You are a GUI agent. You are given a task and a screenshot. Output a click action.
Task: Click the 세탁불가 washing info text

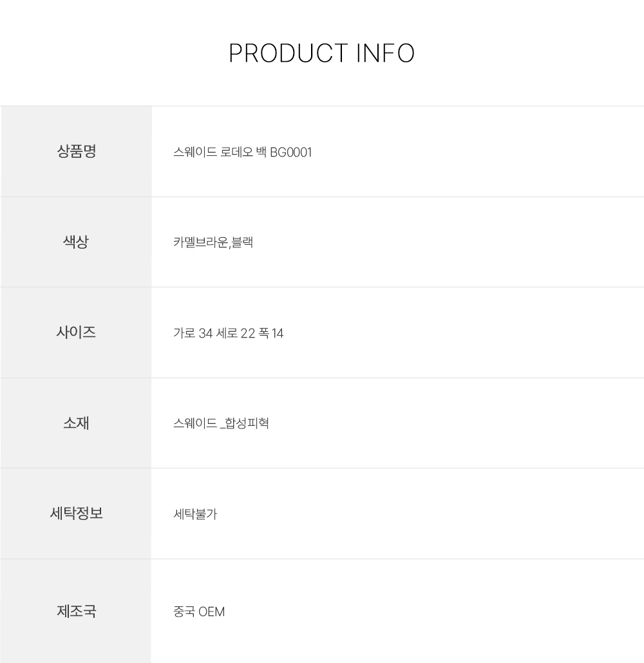pyautogui.click(x=195, y=515)
